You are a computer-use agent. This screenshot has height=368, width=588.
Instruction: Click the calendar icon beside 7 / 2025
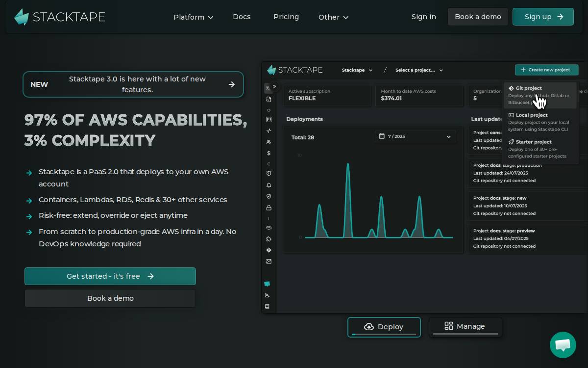pos(382,136)
